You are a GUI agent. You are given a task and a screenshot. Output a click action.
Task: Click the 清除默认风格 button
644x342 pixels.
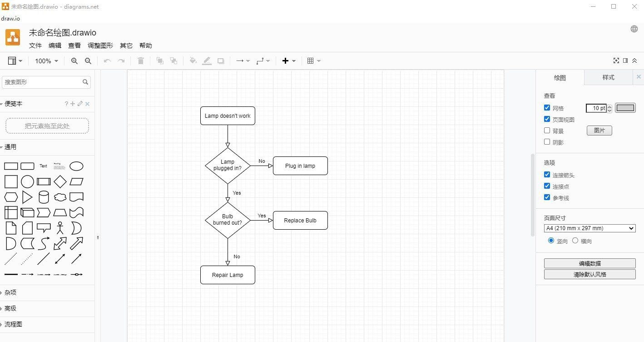590,274
